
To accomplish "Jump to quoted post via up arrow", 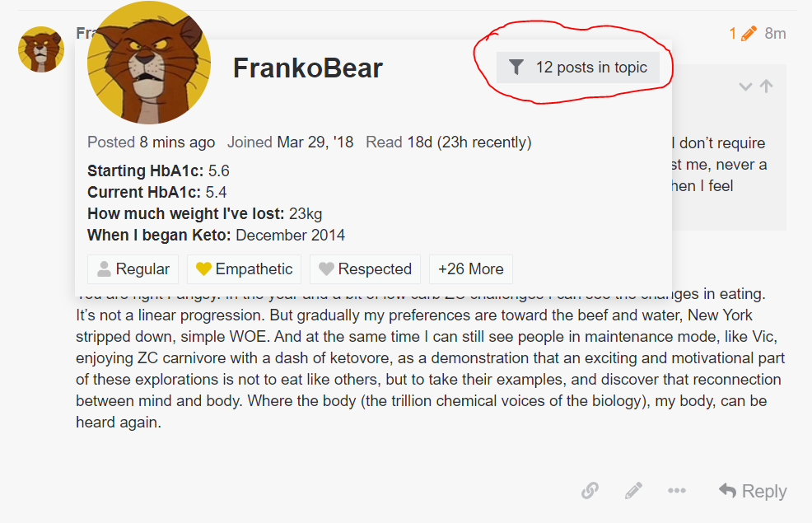I will 767,86.
